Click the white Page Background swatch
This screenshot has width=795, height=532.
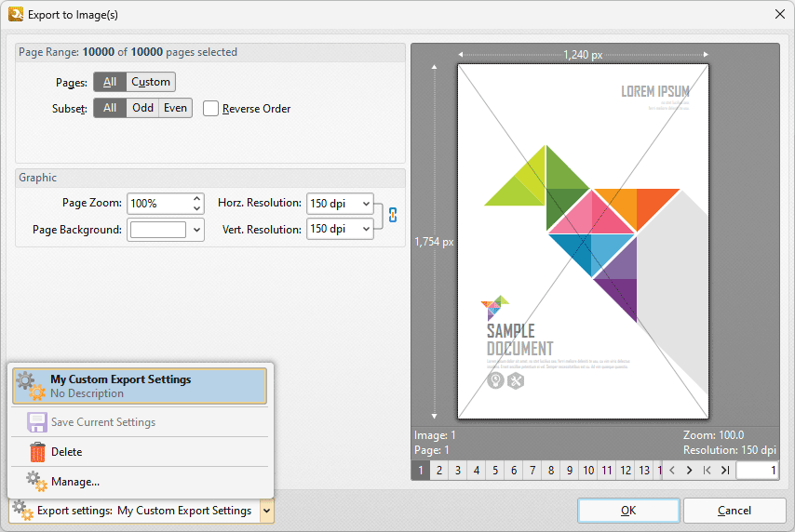(x=158, y=230)
